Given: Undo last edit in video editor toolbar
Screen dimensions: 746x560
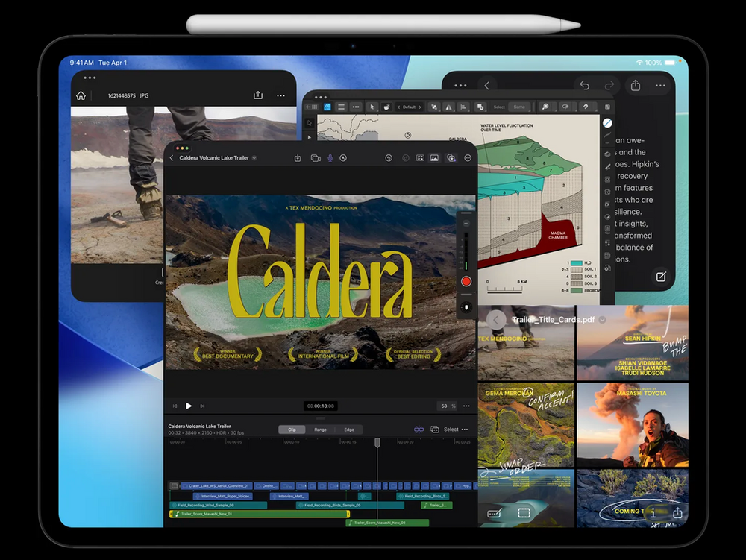Looking at the screenshot, I should [x=389, y=158].
